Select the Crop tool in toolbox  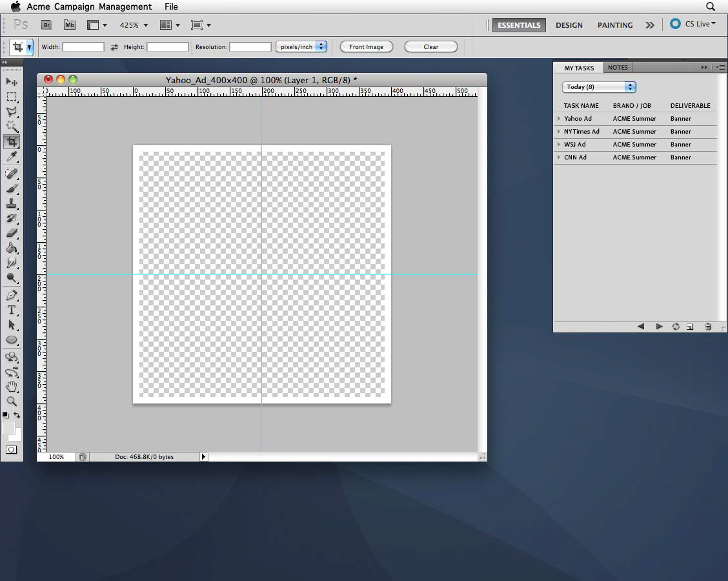tap(12, 141)
